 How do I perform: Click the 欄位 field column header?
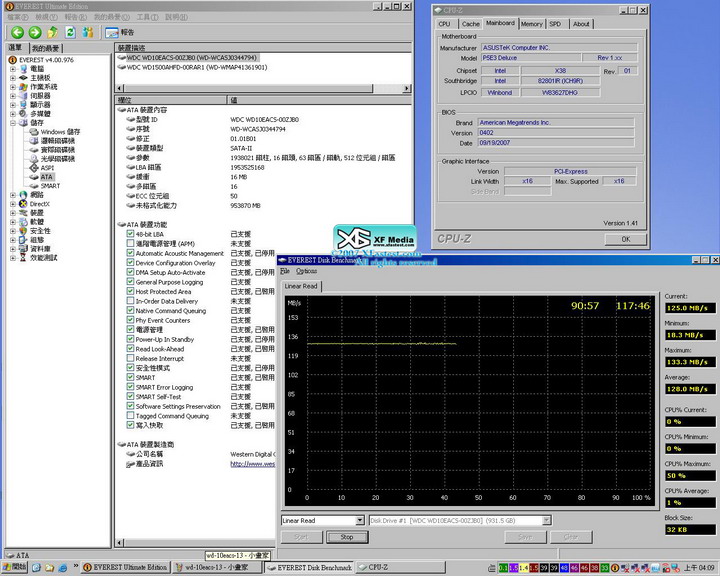click(x=171, y=100)
